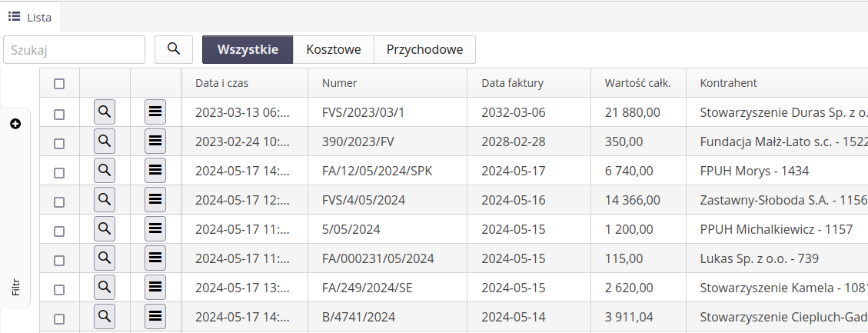The height and width of the screenshot is (333, 868).
Task: Sort by Data faktury column header
Action: click(514, 83)
